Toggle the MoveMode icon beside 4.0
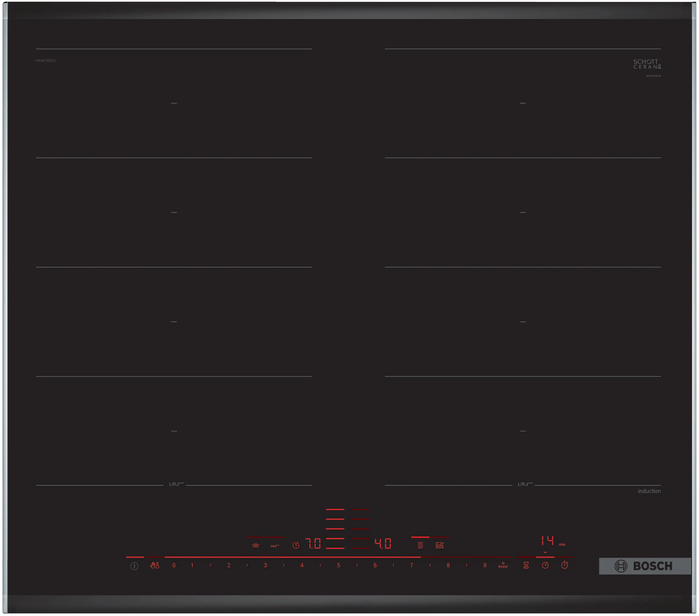The width and height of the screenshot is (699, 616). [439, 545]
